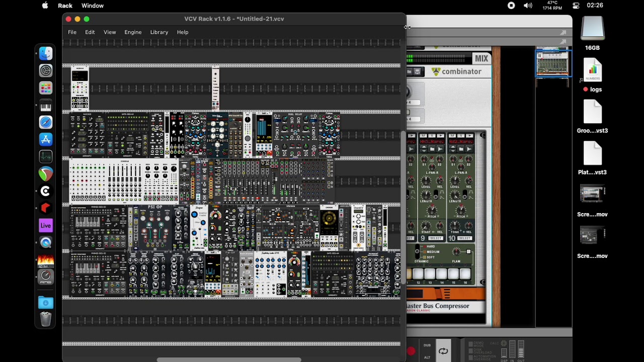Open the Engine menu in VCV Rack
The image size is (644, 362).
point(133,32)
